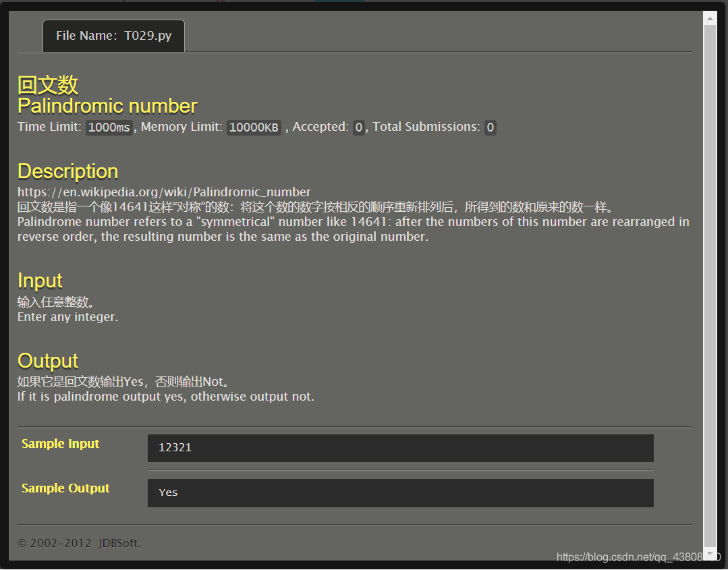Click the Sample Output box with Yes
This screenshot has width=728, height=570.
tap(400, 493)
